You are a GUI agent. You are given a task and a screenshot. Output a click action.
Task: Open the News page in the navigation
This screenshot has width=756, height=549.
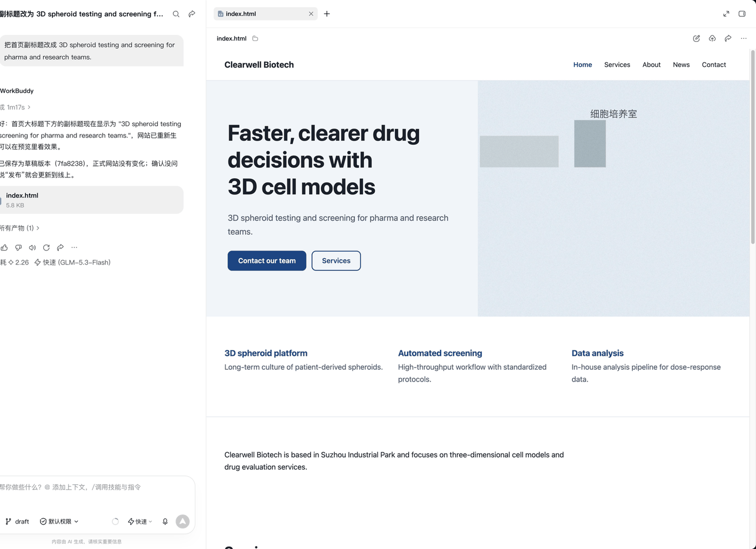tap(681, 65)
